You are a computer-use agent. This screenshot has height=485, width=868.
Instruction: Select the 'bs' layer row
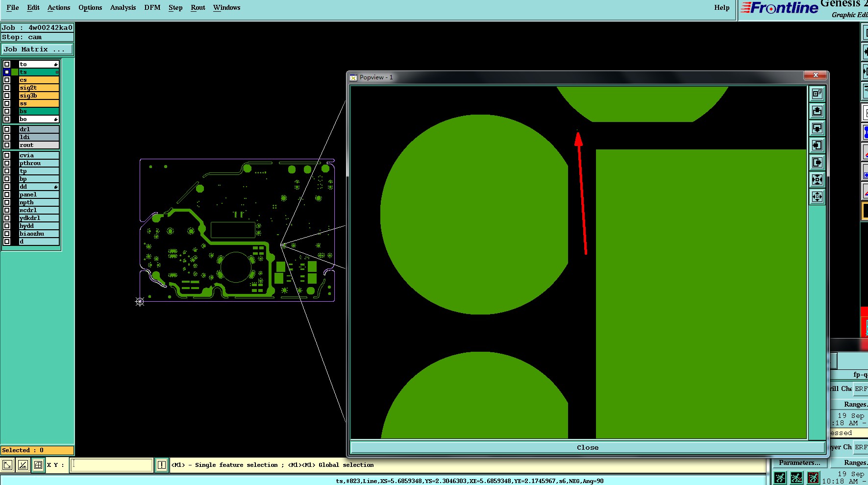click(39, 111)
